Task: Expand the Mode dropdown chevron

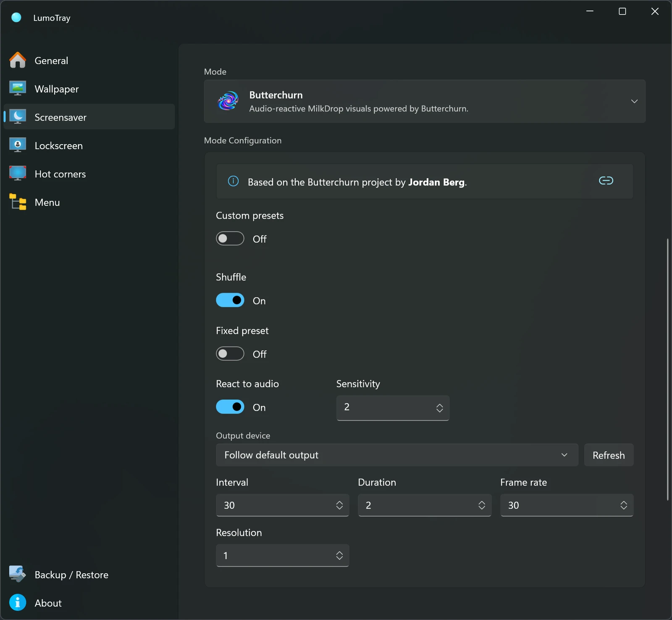Action: coord(634,101)
